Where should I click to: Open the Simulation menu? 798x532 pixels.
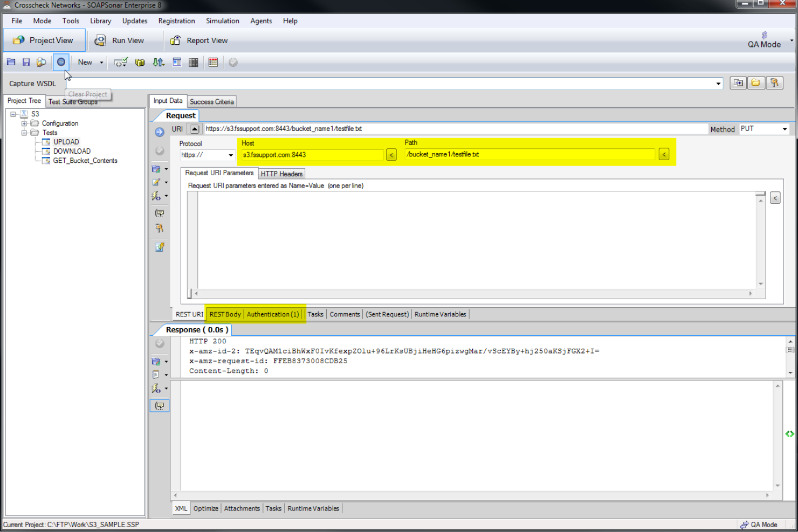pos(223,21)
